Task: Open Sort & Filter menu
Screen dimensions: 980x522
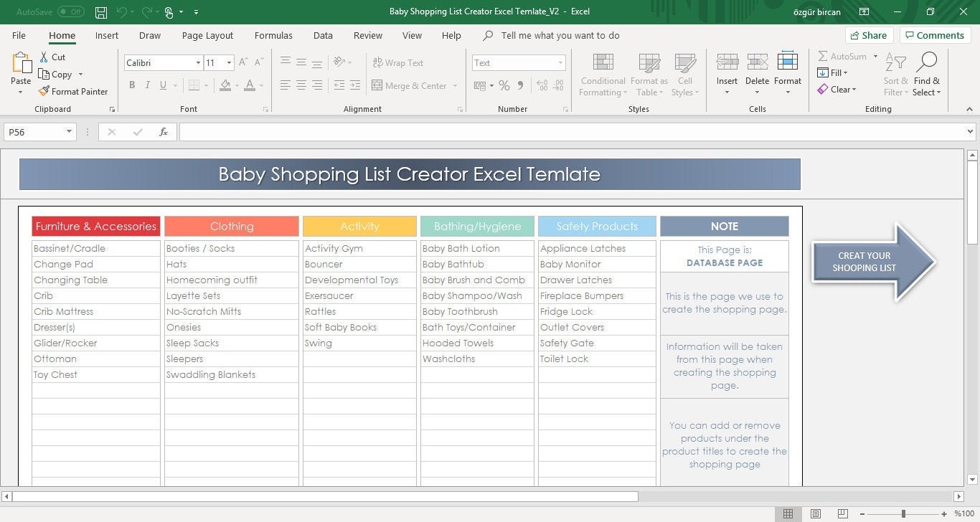Action: 895,74
